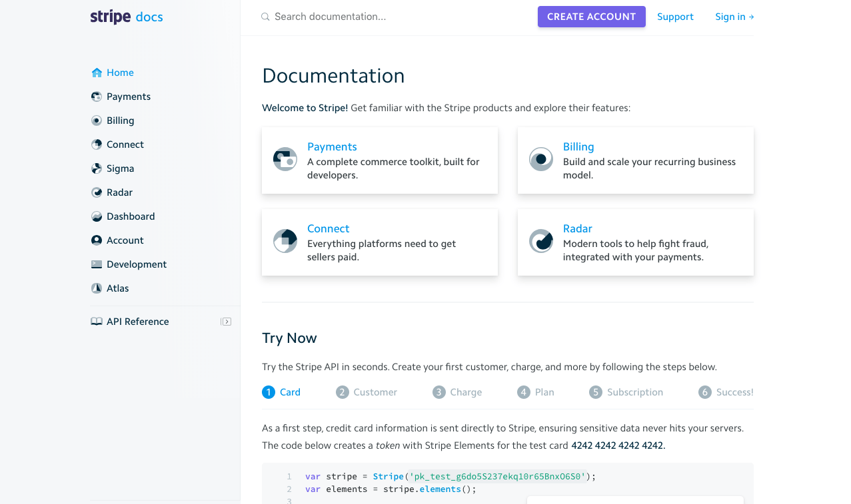
Task: Open API Reference in the sidebar
Action: click(x=138, y=322)
